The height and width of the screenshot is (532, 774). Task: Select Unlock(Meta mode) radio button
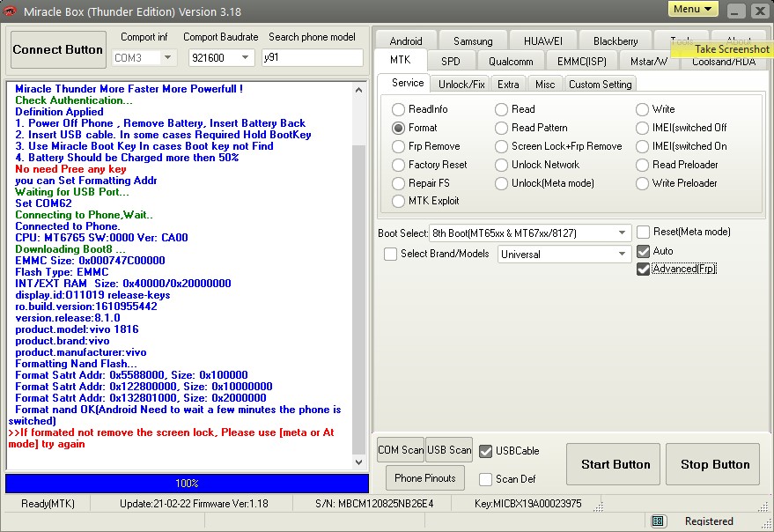pos(501,183)
